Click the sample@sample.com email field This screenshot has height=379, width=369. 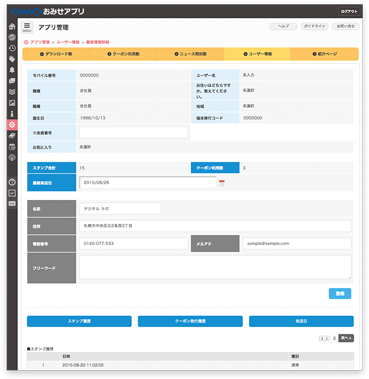[x=297, y=243]
